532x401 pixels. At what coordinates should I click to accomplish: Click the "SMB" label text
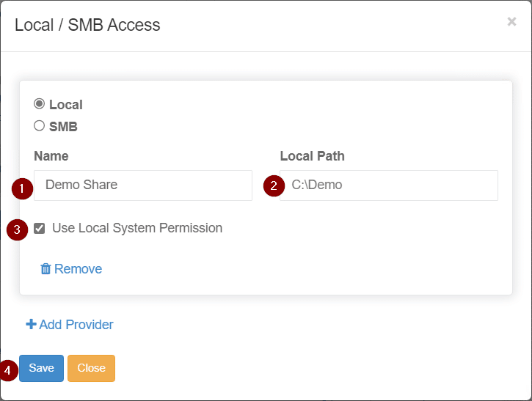63,126
